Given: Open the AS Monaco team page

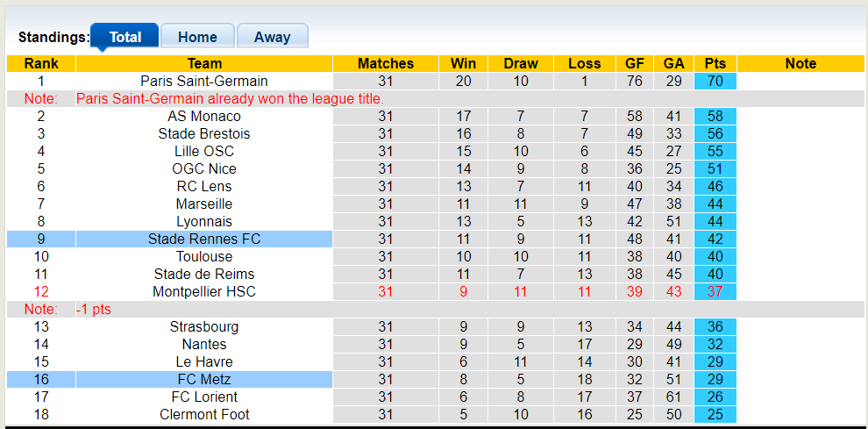Looking at the screenshot, I should [x=204, y=116].
